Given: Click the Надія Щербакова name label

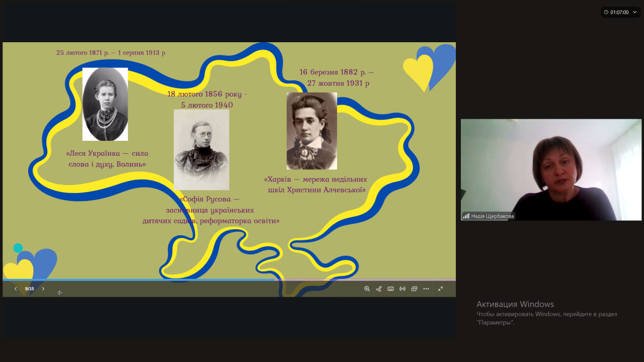Looking at the screenshot, I should (492, 216).
